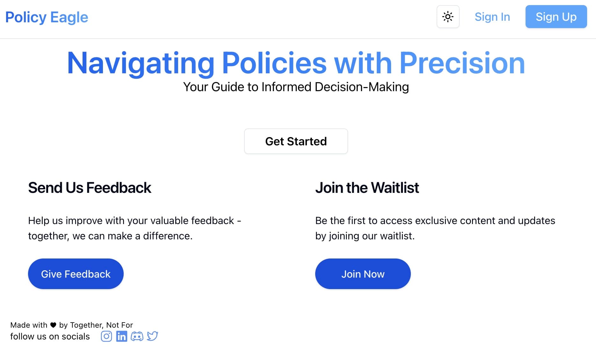Click the feedback description paragraph text
Screen dimensions: 596x364
135,228
